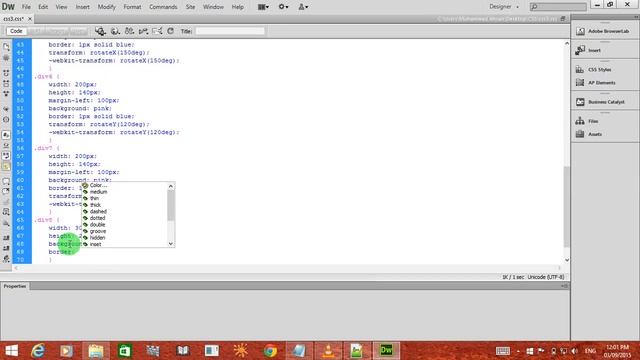Screen dimensions: 640x360
Task: Click the code hint list scroll-down arrow
Action: tap(171, 244)
